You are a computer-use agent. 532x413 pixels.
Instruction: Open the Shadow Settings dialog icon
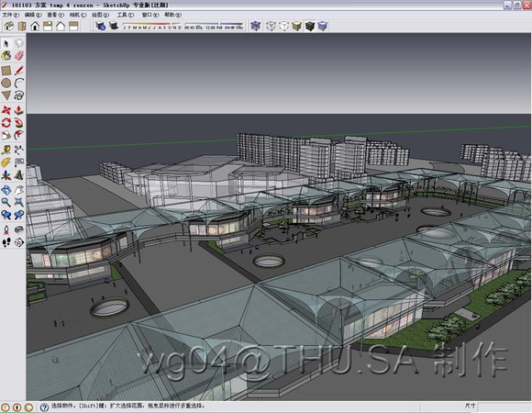pyautogui.click(x=100, y=26)
